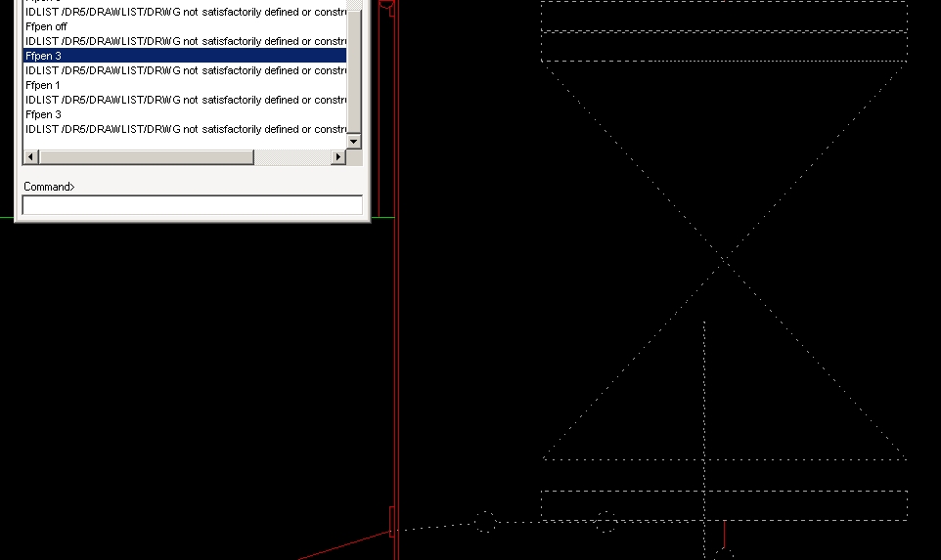Select the bottom IDLIST message row
The image size is (941, 560).
(x=185, y=129)
